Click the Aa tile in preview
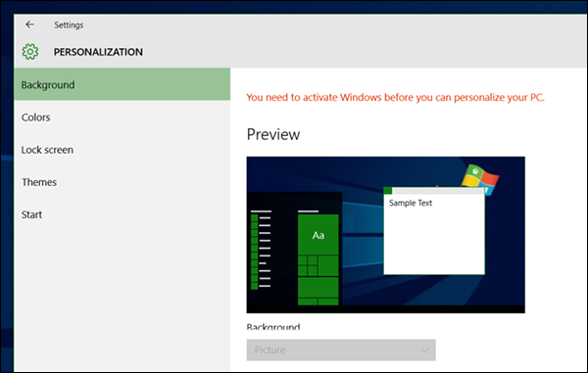Screen dimensions: 588x373 click(x=318, y=235)
